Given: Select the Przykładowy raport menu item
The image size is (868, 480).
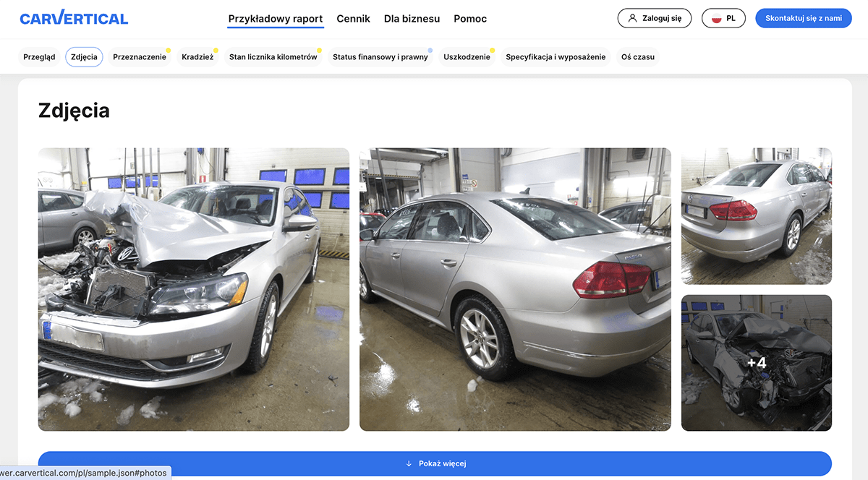Looking at the screenshot, I should pyautogui.click(x=276, y=19).
